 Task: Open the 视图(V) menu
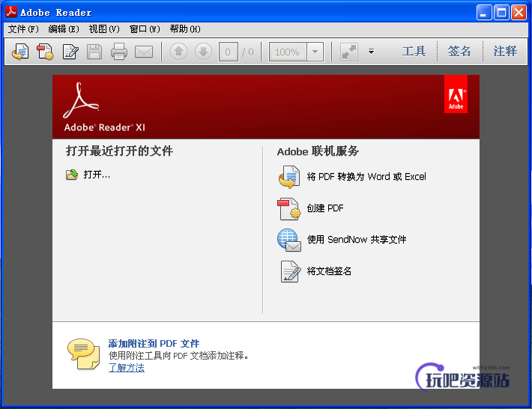click(104, 29)
